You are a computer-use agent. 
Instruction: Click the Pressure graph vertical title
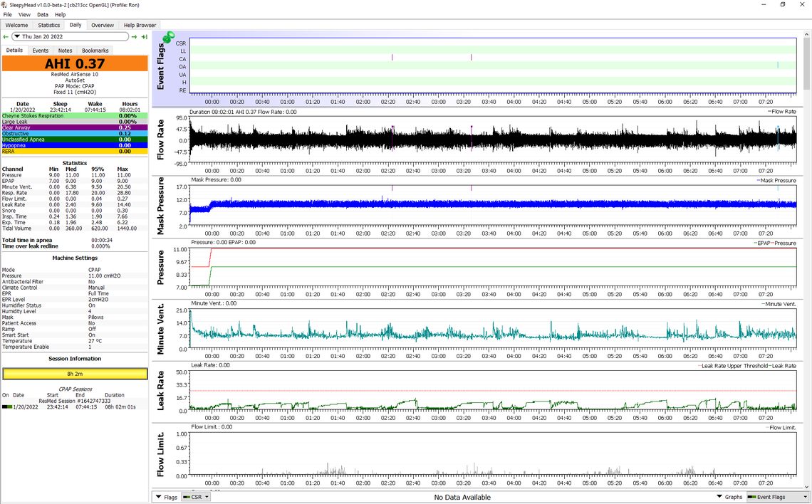click(x=160, y=268)
